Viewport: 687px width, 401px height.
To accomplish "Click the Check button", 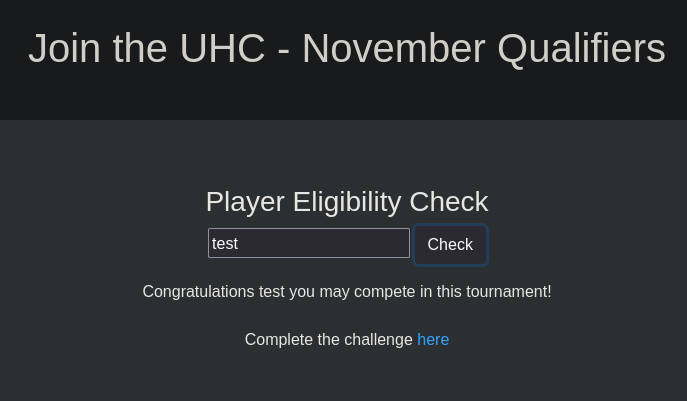I will click(450, 245).
